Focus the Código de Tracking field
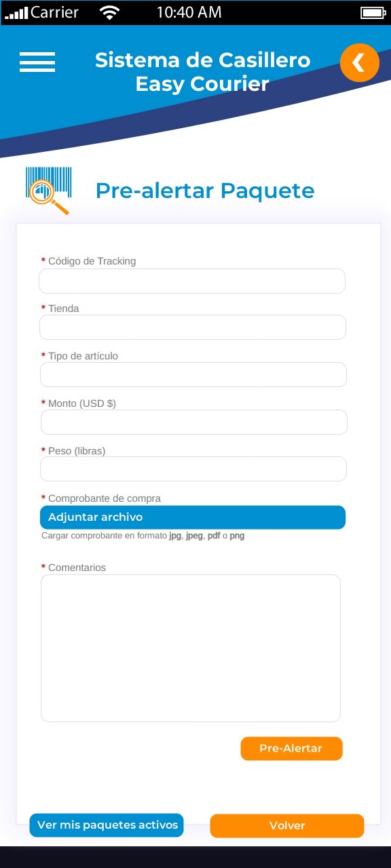The width and height of the screenshot is (391, 868). 192,281
